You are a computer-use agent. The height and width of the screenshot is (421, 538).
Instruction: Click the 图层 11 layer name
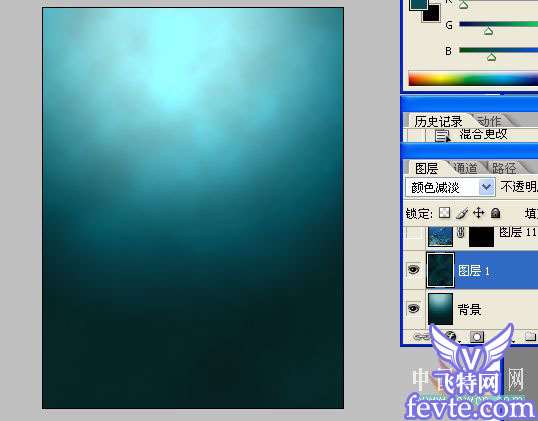click(x=517, y=232)
